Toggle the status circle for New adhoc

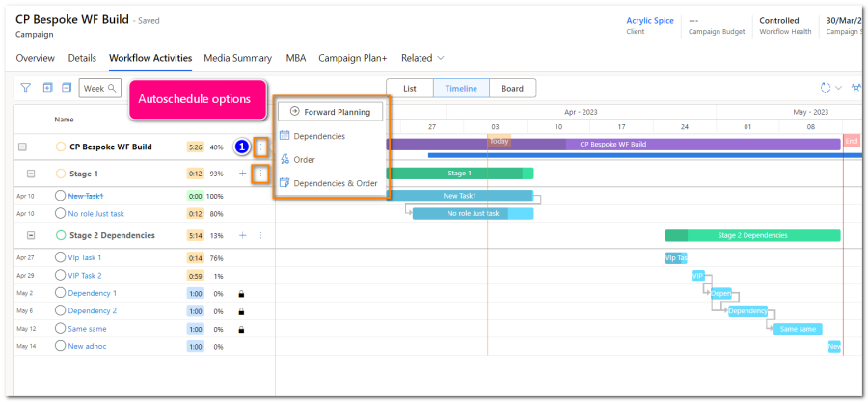(61, 347)
